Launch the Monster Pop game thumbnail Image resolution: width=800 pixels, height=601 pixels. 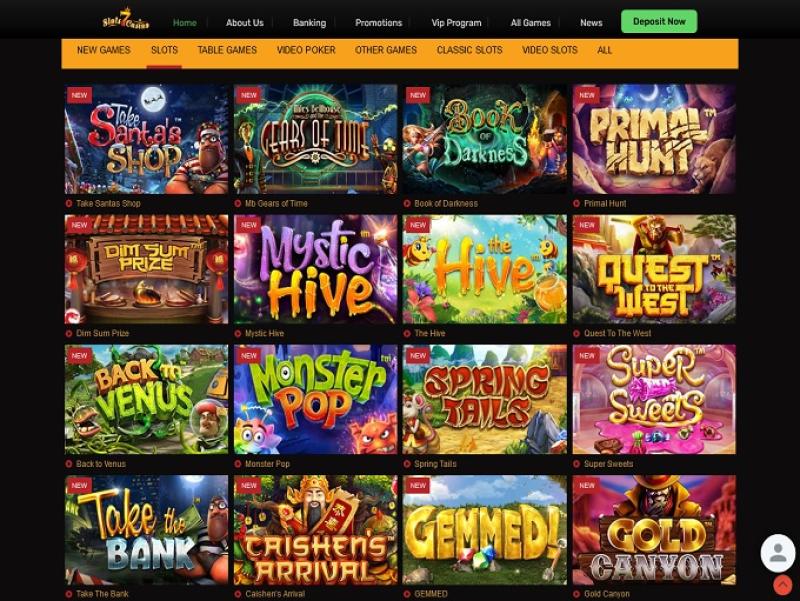(x=315, y=399)
